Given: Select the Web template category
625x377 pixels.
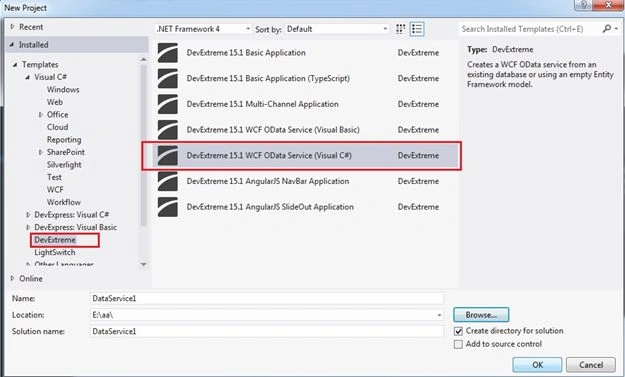Looking at the screenshot, I should pyautogui.click(x=55, y=102).
